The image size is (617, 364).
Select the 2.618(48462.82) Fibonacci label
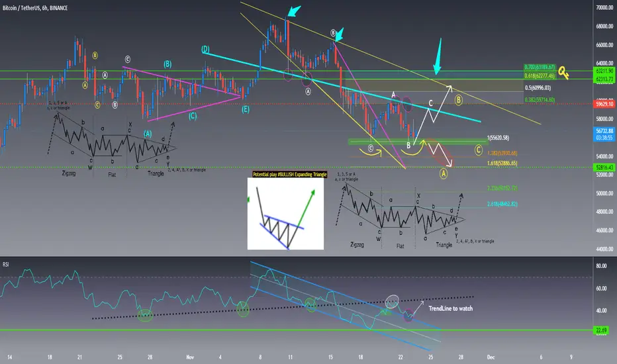click(x=502, y=204)
